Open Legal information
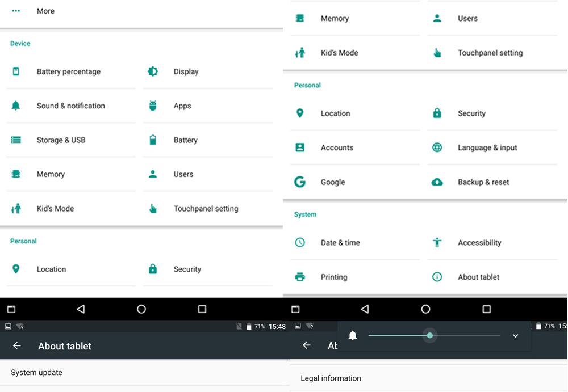Image resolution: width=568 pixels, height=392 pixels. tap(331, 378)
